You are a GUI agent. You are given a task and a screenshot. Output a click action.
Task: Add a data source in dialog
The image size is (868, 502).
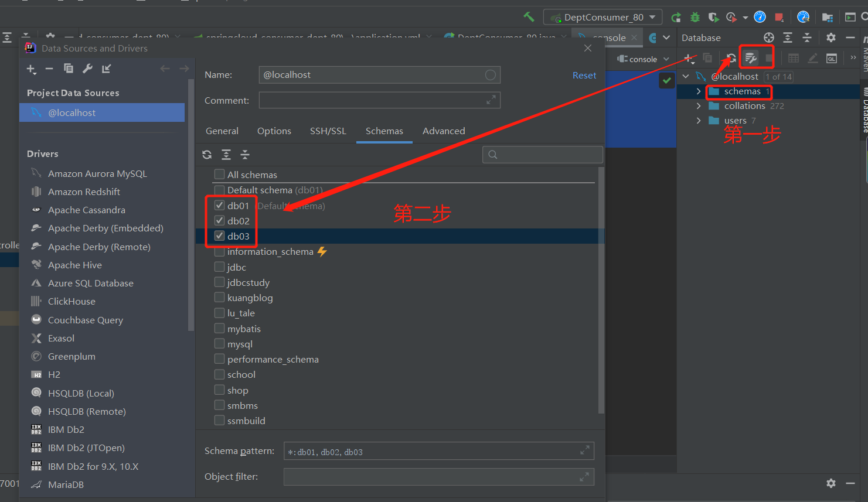coord(32,69)
